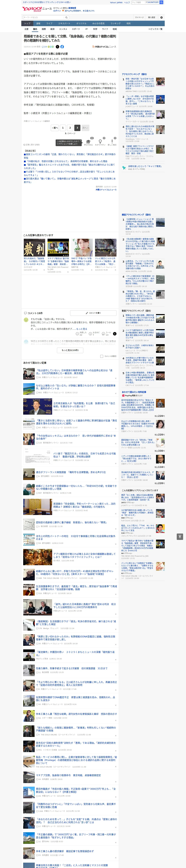Select the 速報 navigation tab
Screen dimensions: 186x868
(38, 24)
